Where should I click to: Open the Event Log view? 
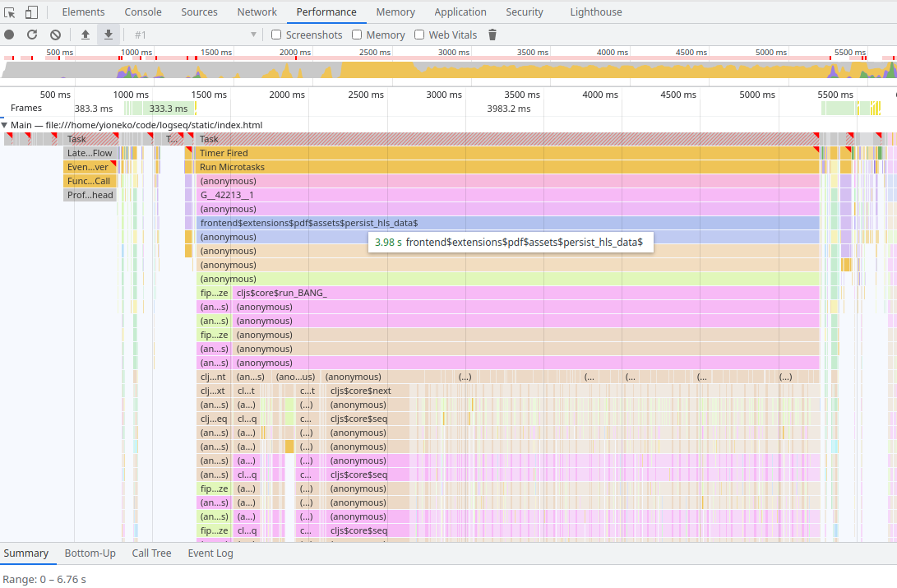[x=210, y=553]
